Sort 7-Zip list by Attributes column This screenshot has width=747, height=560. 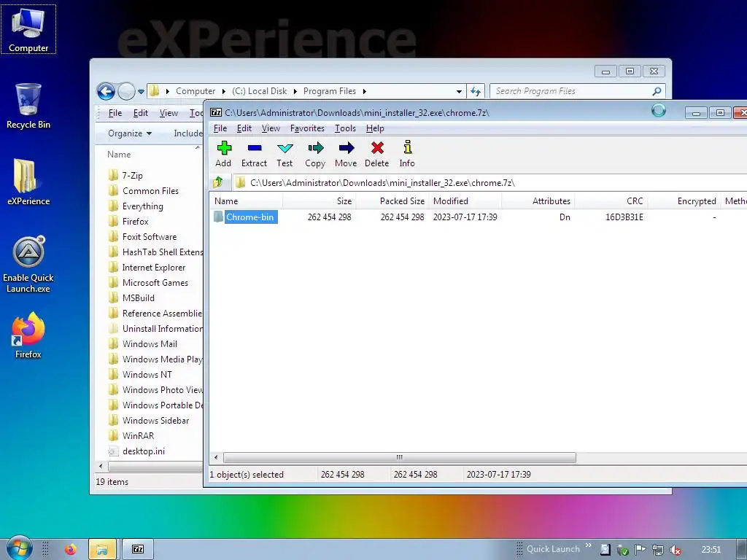538,201
